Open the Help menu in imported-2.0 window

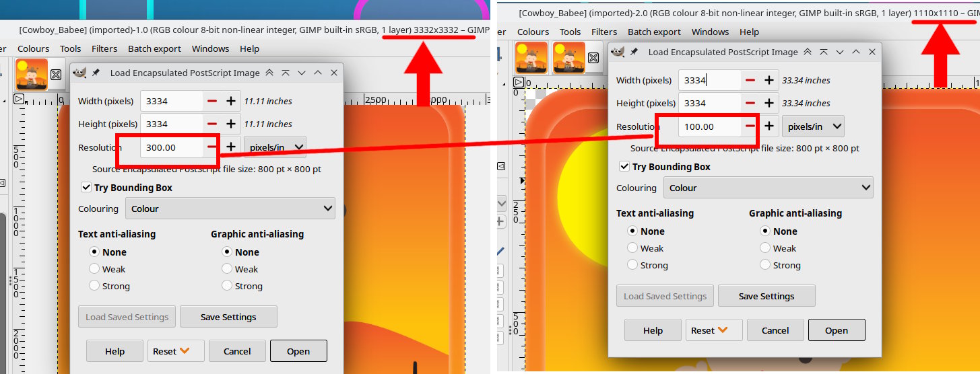(x=749, y=32)
